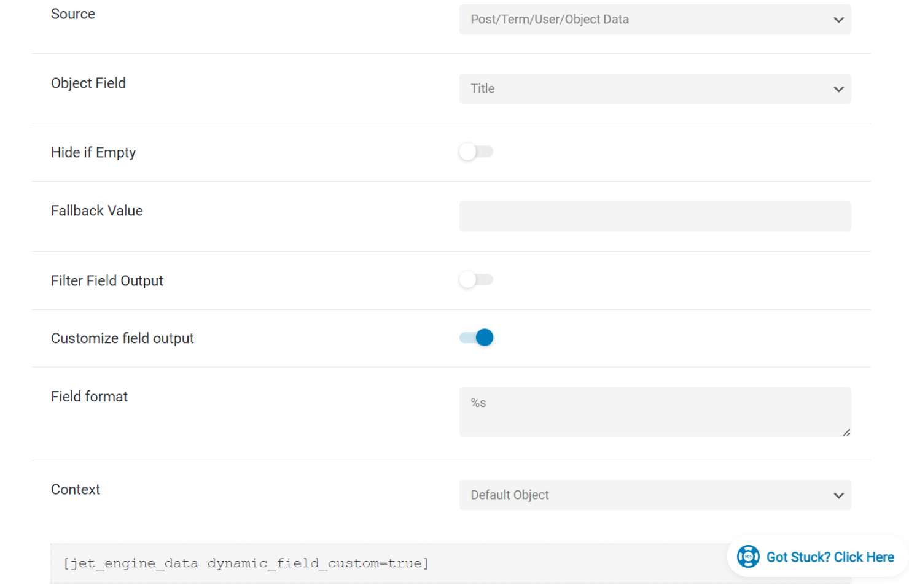Click the Customize field output label
The height and width of the screenshot is (588, 909).
point(123,339)
